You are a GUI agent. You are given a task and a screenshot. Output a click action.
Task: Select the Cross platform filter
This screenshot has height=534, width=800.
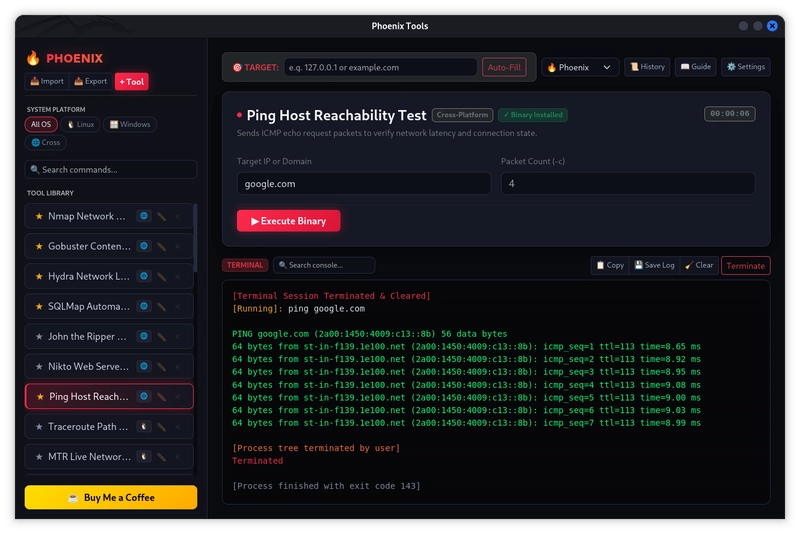tap(45, 142)
